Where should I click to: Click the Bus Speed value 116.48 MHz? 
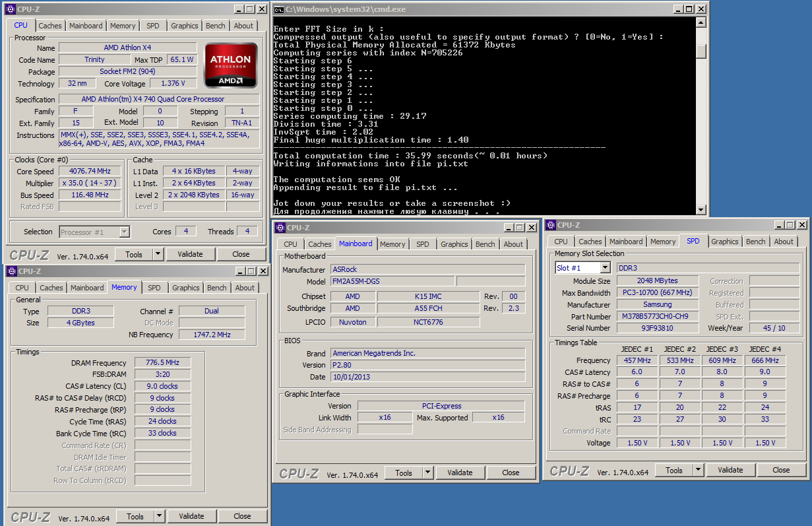tap(90, 195)
